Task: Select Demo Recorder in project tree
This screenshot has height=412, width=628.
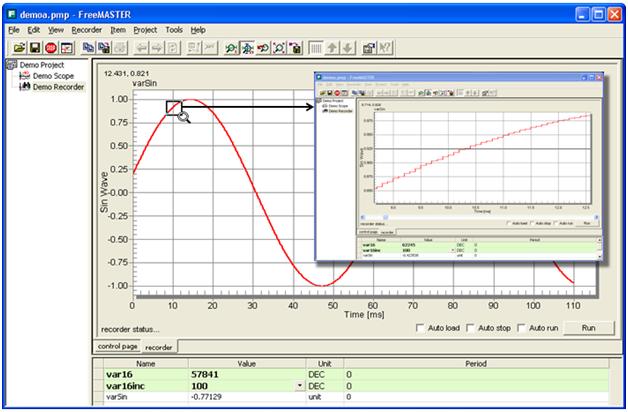Action: coord(56,87)
